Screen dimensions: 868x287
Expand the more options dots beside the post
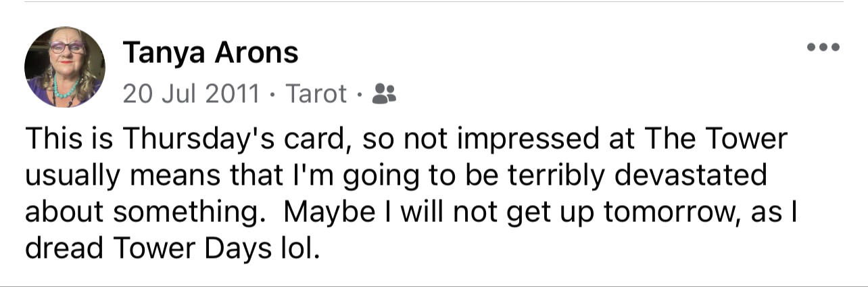(x=823, y=47)
